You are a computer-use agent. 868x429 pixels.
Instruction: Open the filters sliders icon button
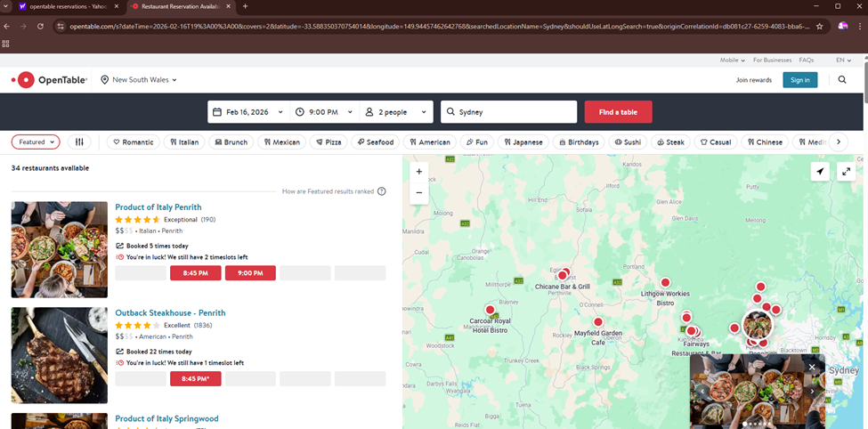click(79, 142)
